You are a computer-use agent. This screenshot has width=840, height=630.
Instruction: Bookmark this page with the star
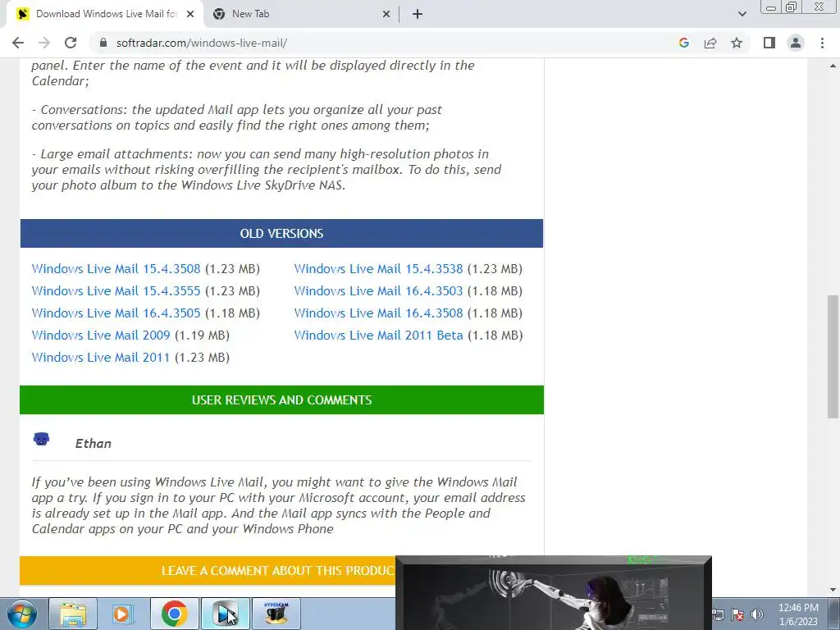click(x=737, y=43)
